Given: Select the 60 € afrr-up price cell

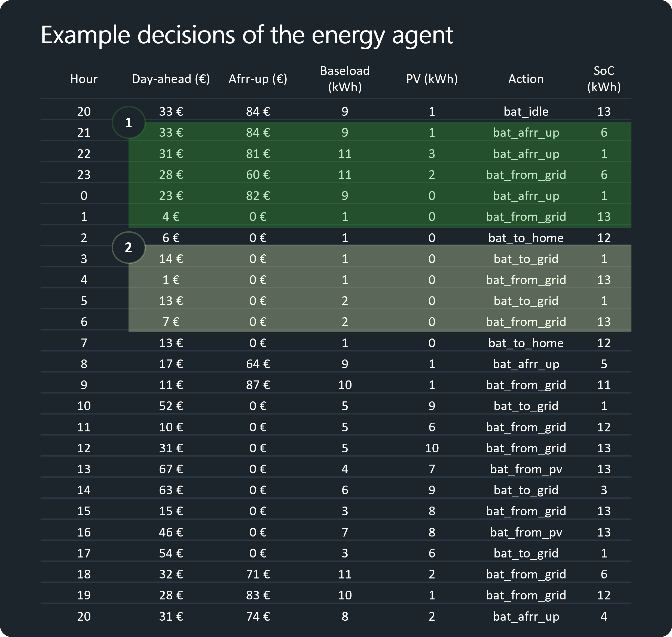Looking at the screenshot, I should click(x=258, y=175).
